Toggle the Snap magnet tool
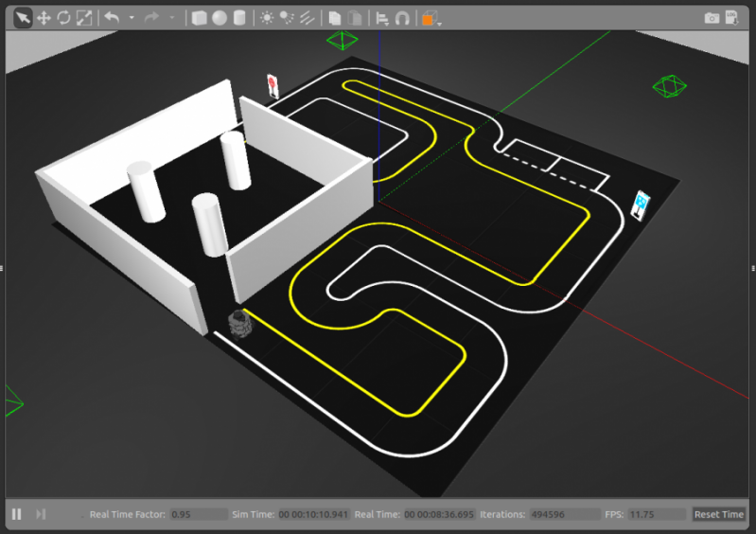The width and height of the screenshot is (756, 534). click(x=402, y=18)
